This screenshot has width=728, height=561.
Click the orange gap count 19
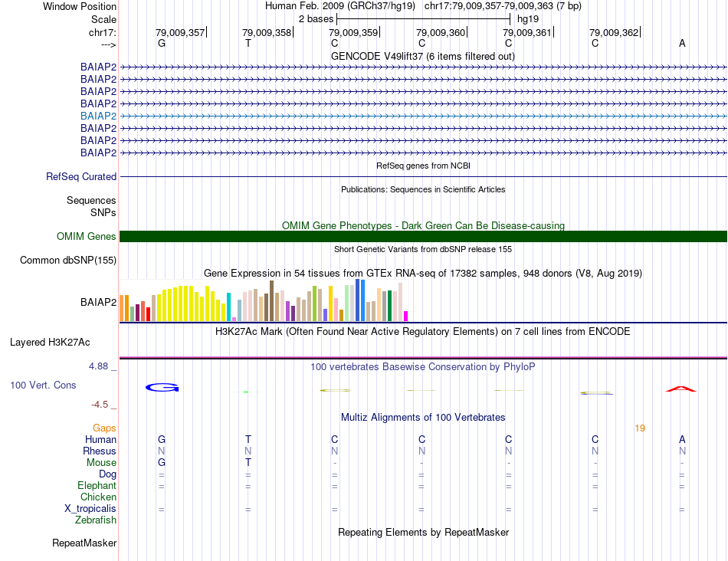pos(640,428)
